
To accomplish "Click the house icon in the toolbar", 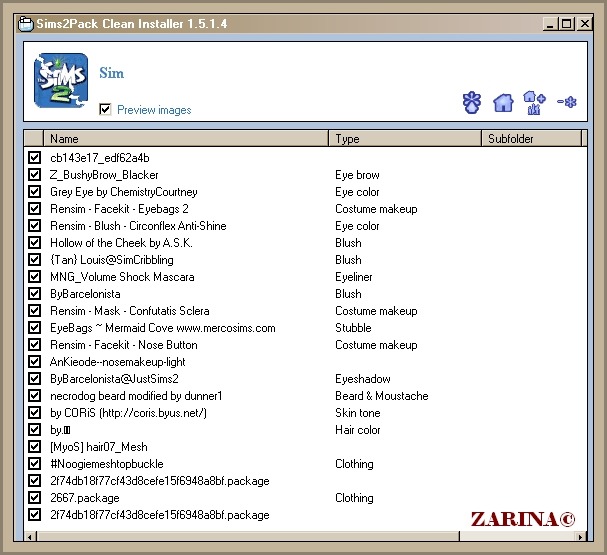I will coord(503,103).
